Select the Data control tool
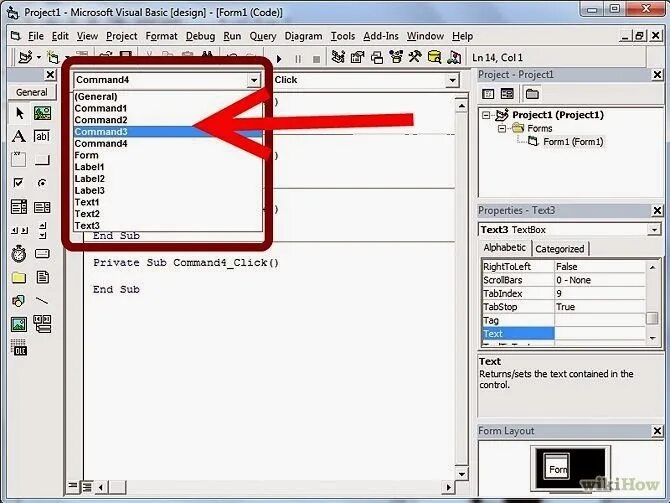670x503 pixels. 42,324
